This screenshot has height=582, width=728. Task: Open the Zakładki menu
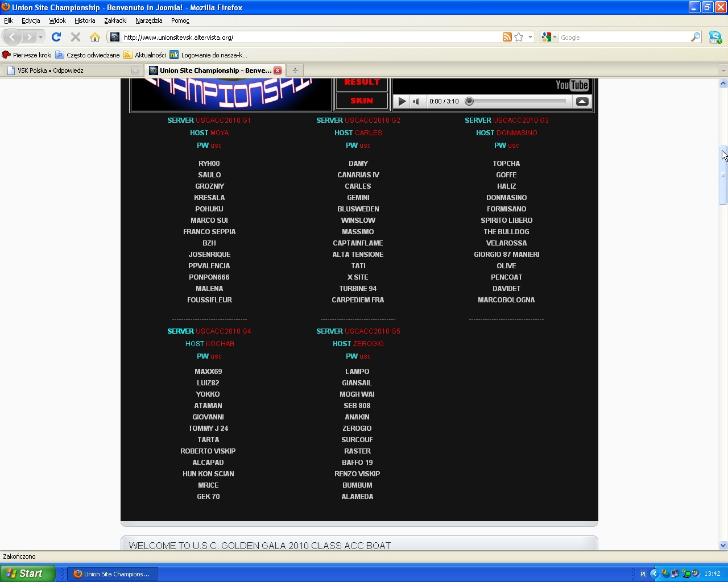[x=115, y=20]
